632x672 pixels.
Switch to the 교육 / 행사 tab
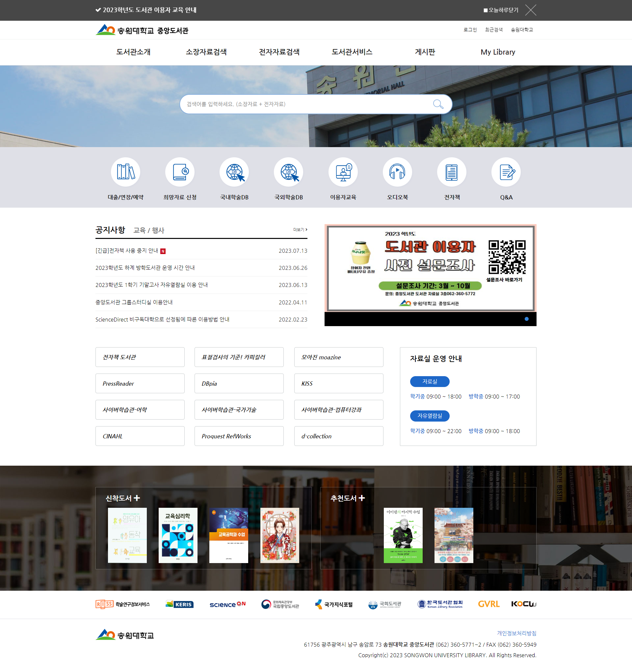tap(149, 231)
